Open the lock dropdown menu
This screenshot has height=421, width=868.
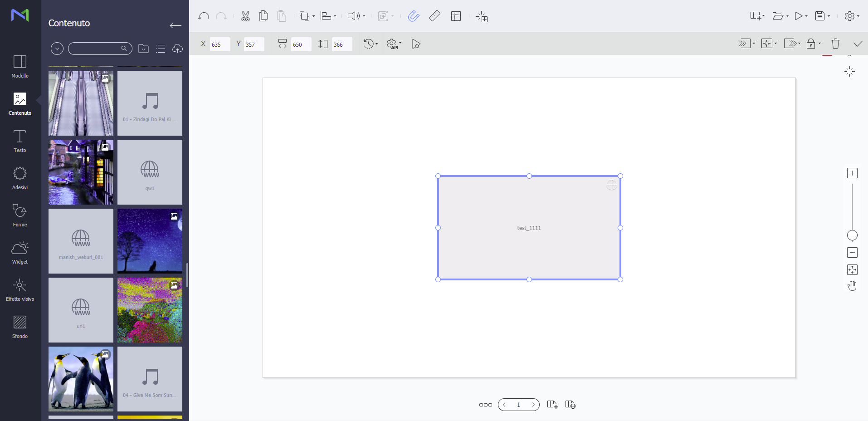pyautogui.click(x=814, y=44)
